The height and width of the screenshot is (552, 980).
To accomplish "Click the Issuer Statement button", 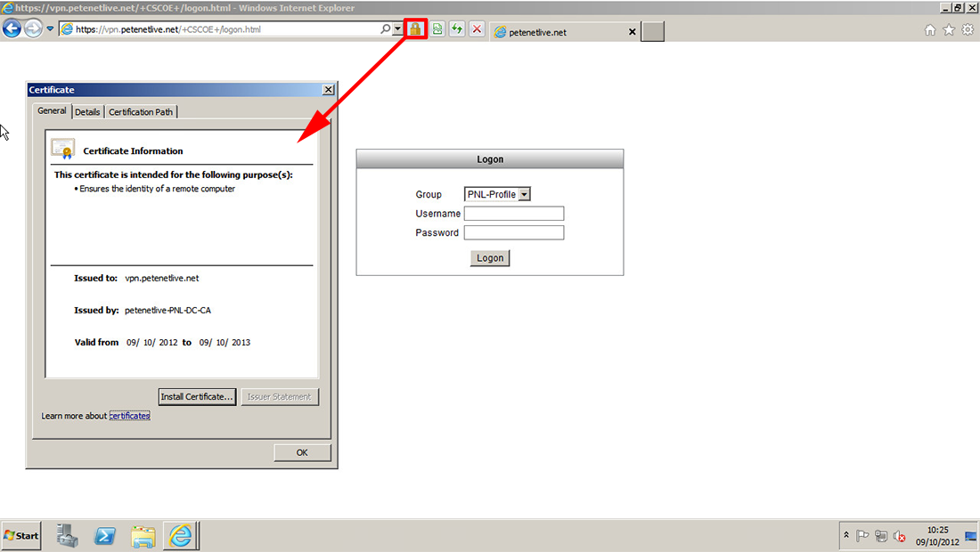I will 280,396.
